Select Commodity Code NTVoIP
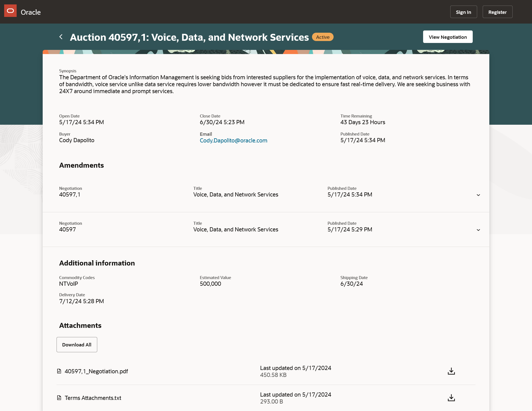Image resolution: width=532 pixels, height=411 pixels. point(68,284)
